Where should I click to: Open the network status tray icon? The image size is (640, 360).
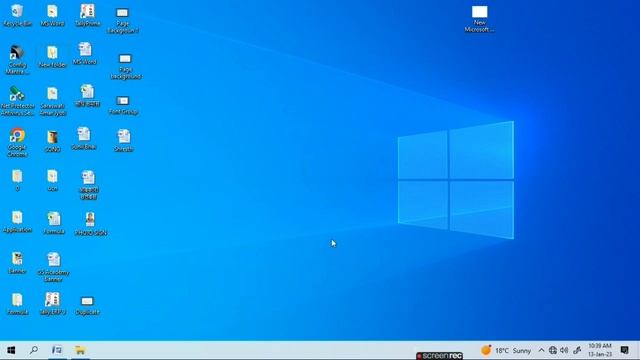point(553,350)
